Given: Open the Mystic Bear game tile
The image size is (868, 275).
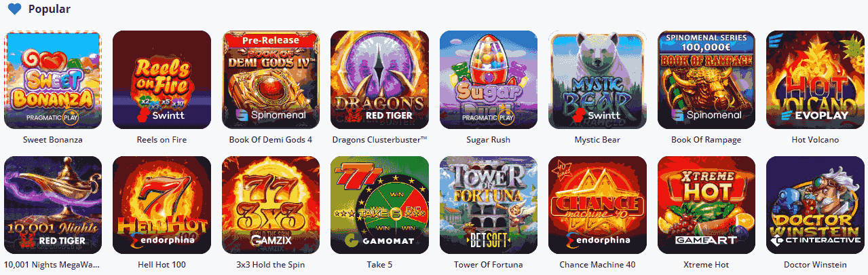Looking at the screenshot, I should point(597,79).
